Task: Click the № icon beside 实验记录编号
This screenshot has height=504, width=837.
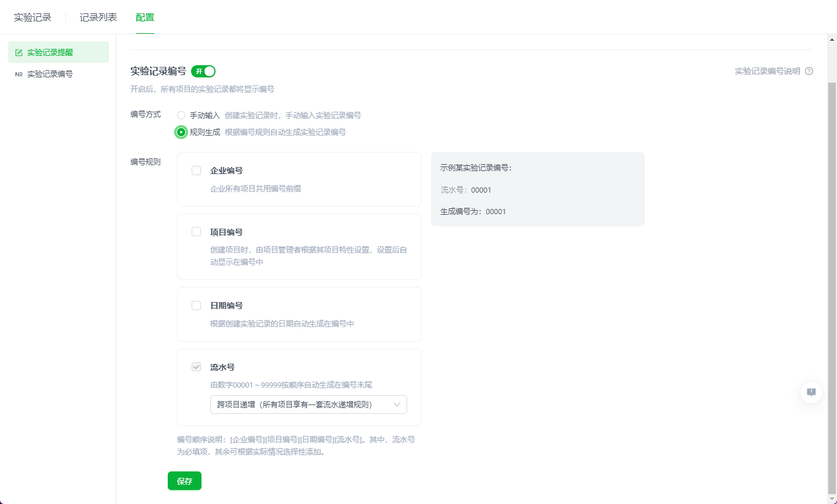Action: point(18,74)
